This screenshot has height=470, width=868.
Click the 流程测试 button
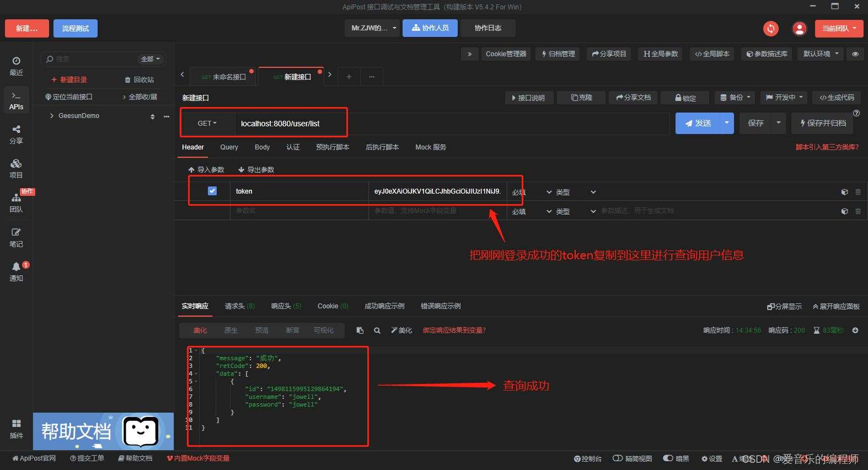click(76, 29)
